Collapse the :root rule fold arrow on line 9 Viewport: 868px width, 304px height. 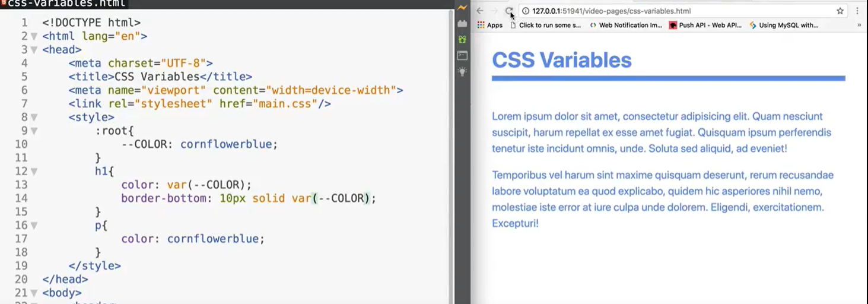pyautogui.click(x=34, y=131)
